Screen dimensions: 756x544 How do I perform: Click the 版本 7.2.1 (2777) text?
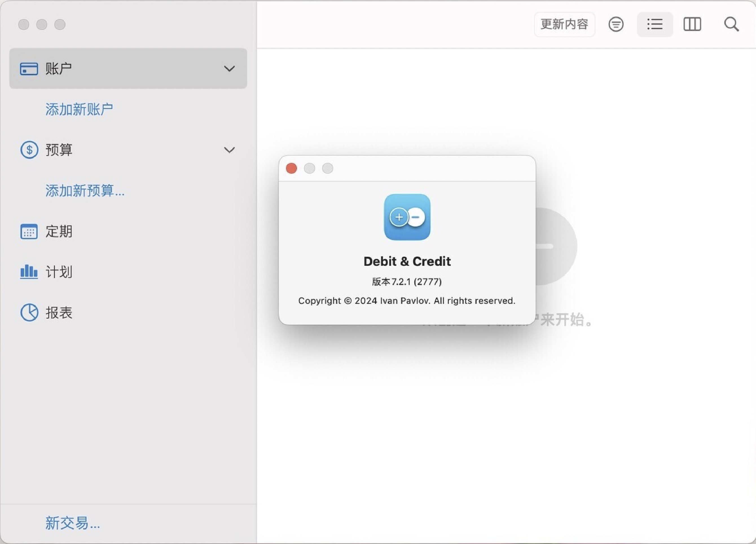407,282
